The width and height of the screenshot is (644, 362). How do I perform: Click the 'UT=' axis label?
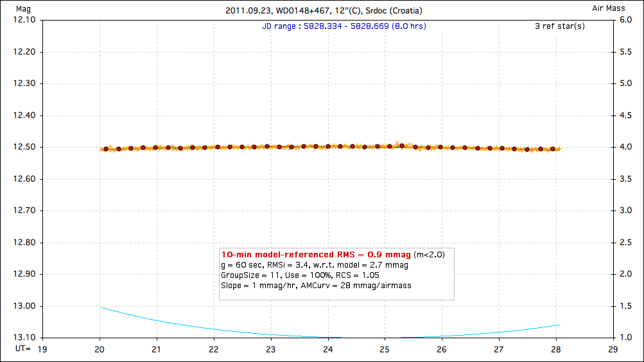pyautogui.click(x=23, y=349)
